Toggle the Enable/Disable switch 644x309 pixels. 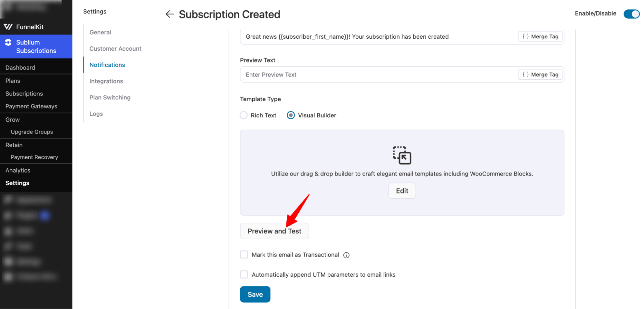pos(631,14)
